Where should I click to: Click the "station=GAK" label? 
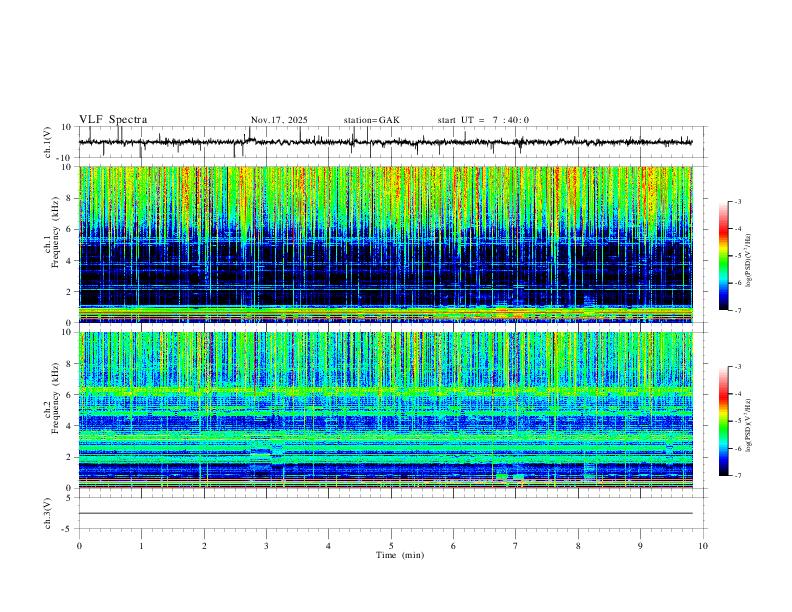[x=371, y=120]
